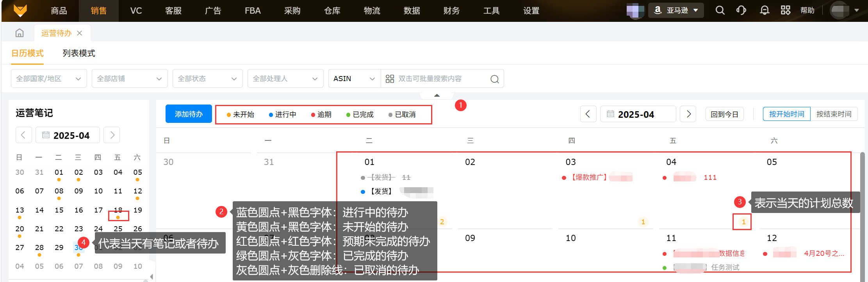868x282 pixels.
Task: Open the apps grid icon in header
Action: pos(786,11)
